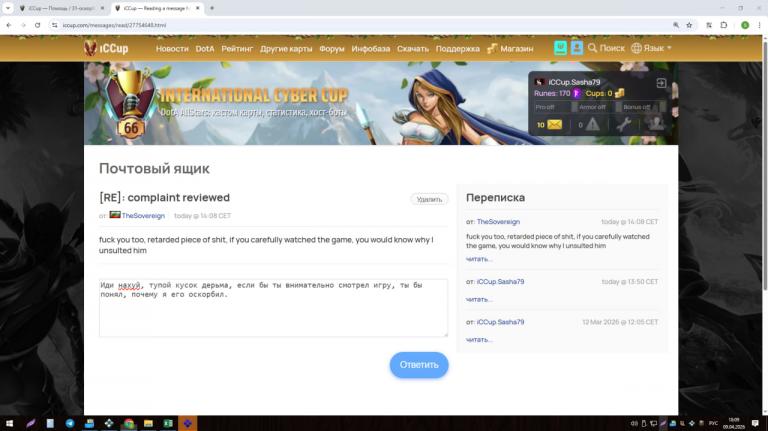Click the Удалить delete button
Image resolution: width=768 pixels, height=431 pixels.
429,199
